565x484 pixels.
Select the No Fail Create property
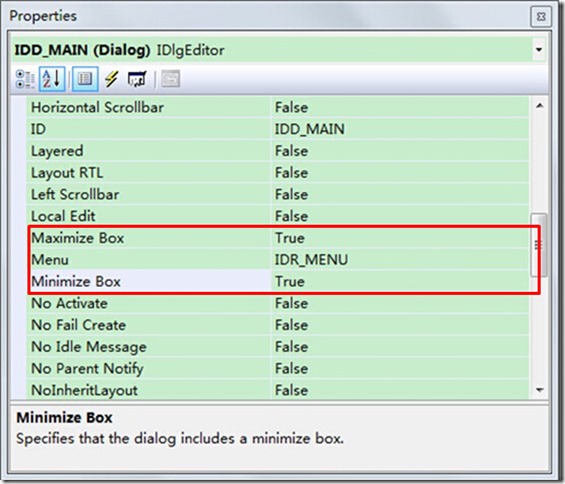tap(148, 325)
